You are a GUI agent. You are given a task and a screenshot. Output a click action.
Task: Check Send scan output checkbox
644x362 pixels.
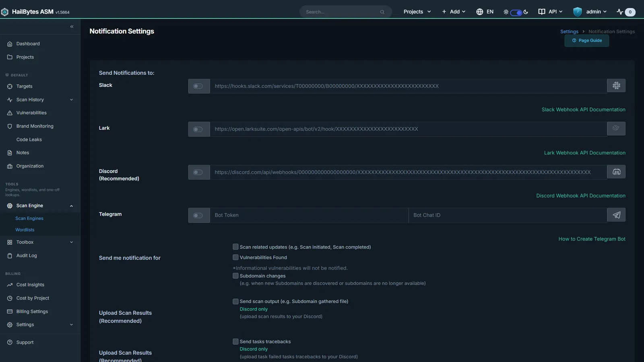[x=235, y=301]
